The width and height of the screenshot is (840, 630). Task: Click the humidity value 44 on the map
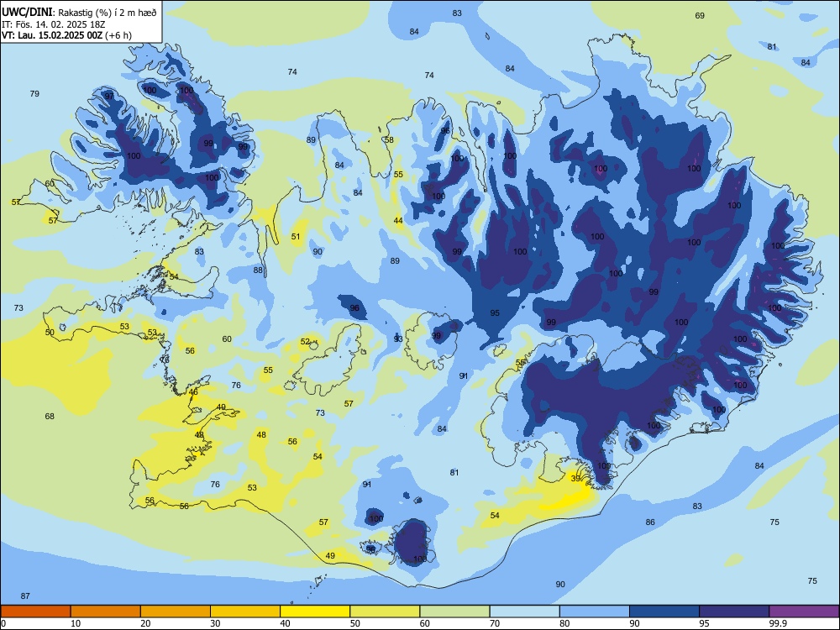(x=398, y=221)
